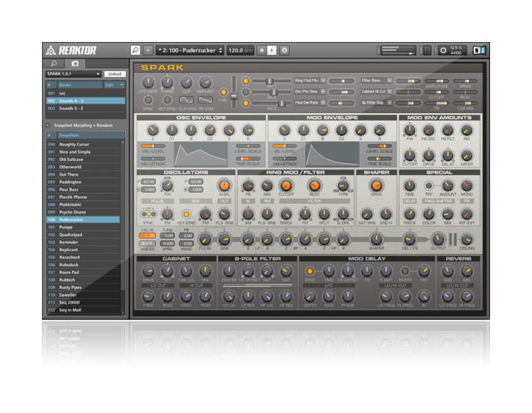The width and height of the screenshot is (532, 413).
Task: Open the toolbar menu arrow beside search
Action: 148,50
